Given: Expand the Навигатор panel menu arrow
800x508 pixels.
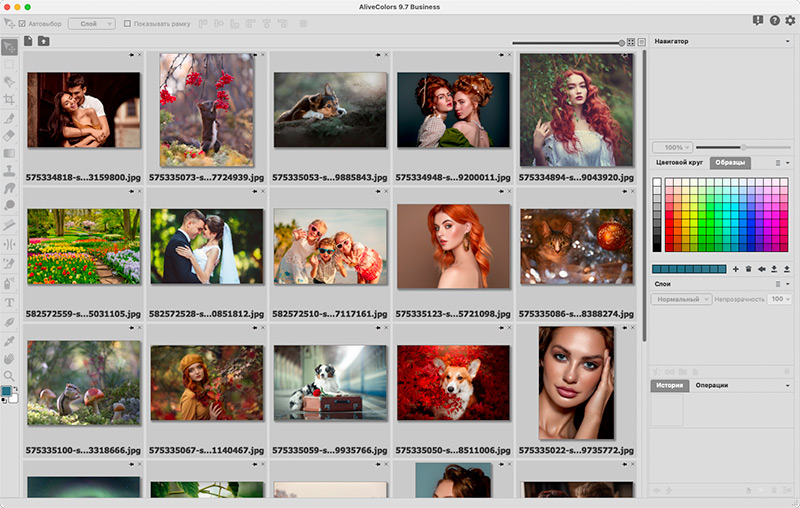Looking at the screenshot, I should coord(787,41).
